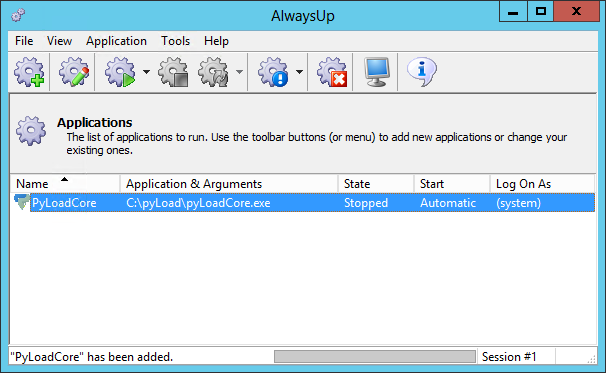Minimize the AlwaysUp window
Image resolution: width=606 pixels, height=373 pixels.
[513, 11]
